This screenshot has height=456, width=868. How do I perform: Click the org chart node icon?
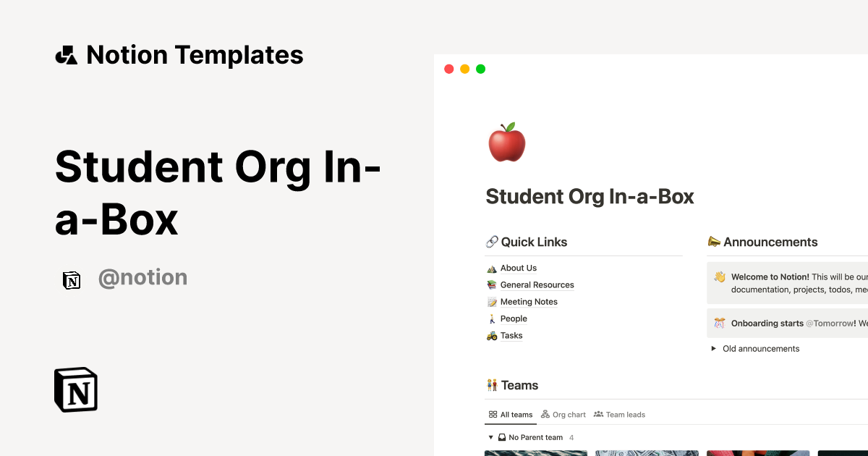pyautogui.click(x=547, y=414)
